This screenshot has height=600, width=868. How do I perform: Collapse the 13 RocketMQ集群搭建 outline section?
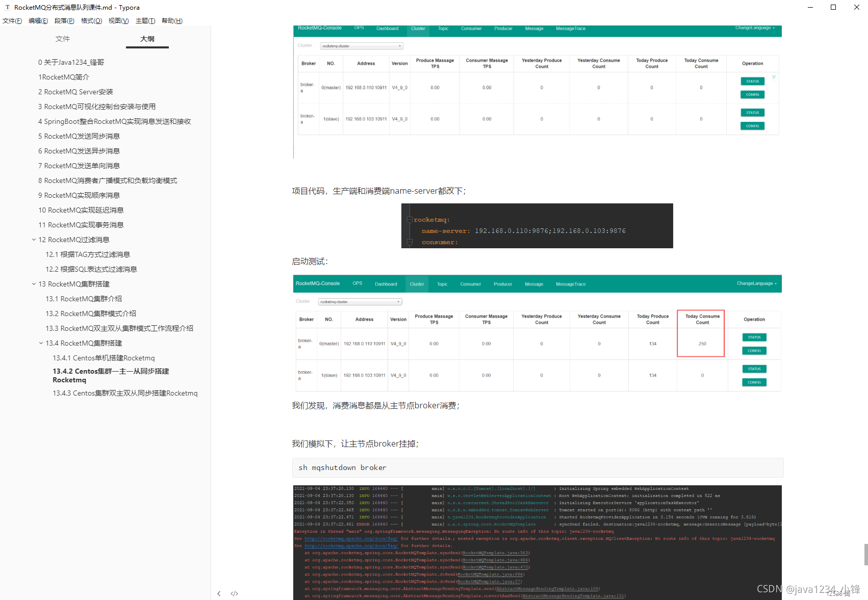pyautogui.click(x=34, y=284)
